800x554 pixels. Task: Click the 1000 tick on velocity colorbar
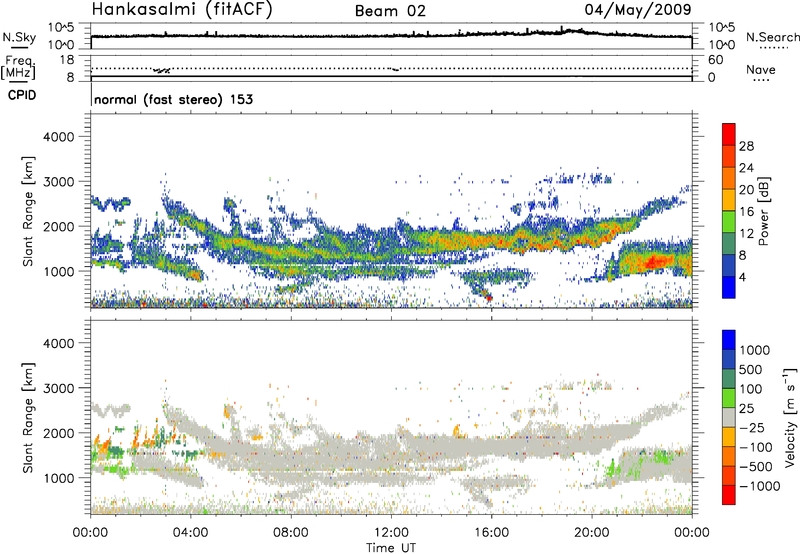pyautogui.click(x=755, y=350)
